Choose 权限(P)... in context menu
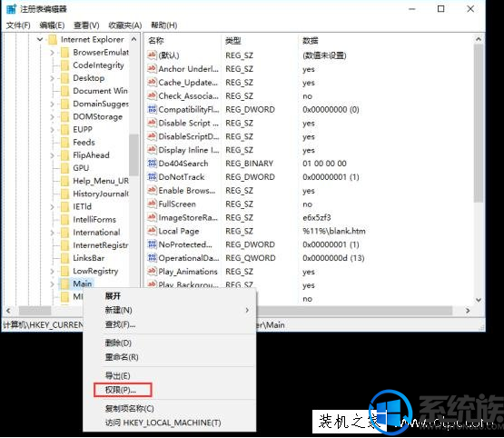 click(x=170, y=390)
